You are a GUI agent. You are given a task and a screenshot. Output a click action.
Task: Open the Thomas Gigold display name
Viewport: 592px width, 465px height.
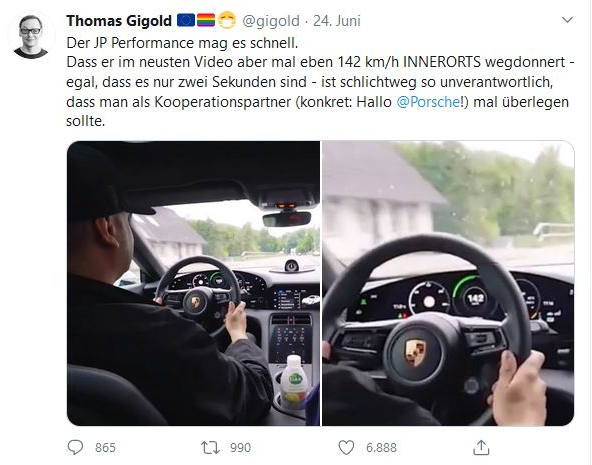coord(119,21)
